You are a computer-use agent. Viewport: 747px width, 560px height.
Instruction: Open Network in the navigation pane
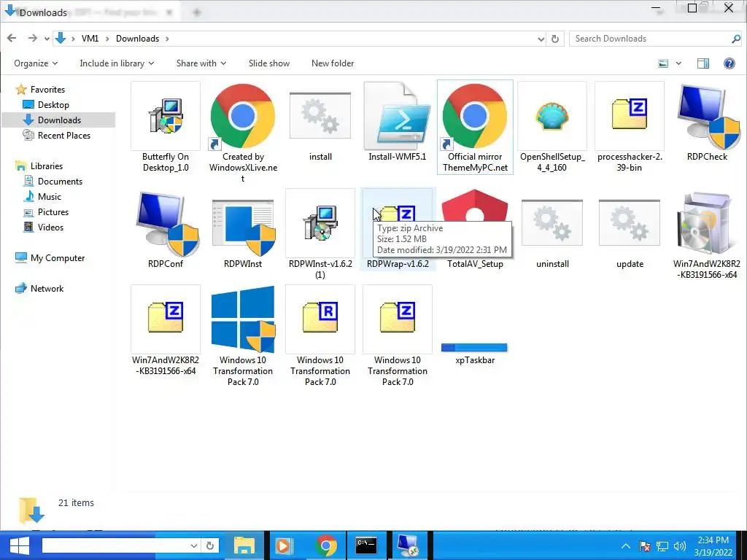pos(47,288)
